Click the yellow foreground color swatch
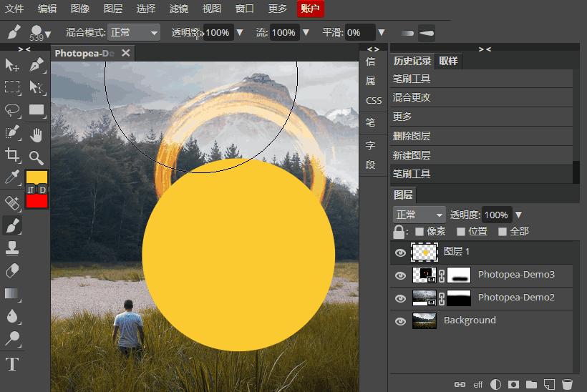587x392 pixels. (x=37, y=177)
